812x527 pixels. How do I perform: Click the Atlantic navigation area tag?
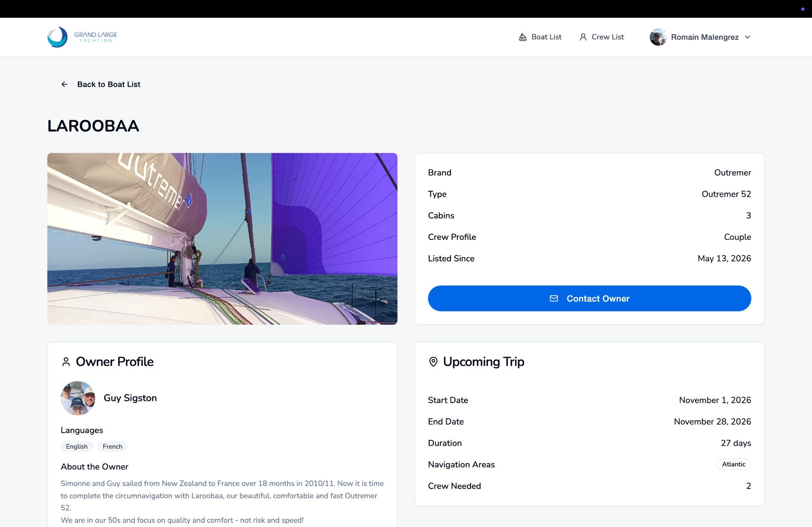point(734,464)
